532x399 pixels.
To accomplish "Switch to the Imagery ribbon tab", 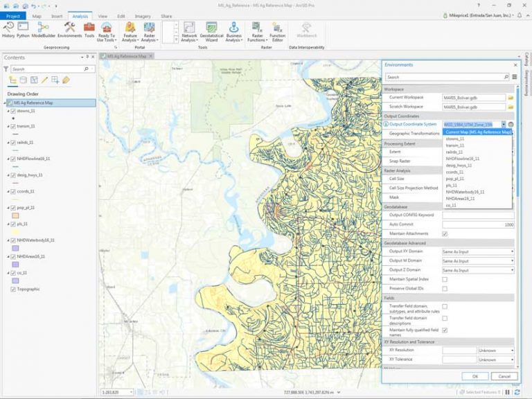I will coord(143,16).
